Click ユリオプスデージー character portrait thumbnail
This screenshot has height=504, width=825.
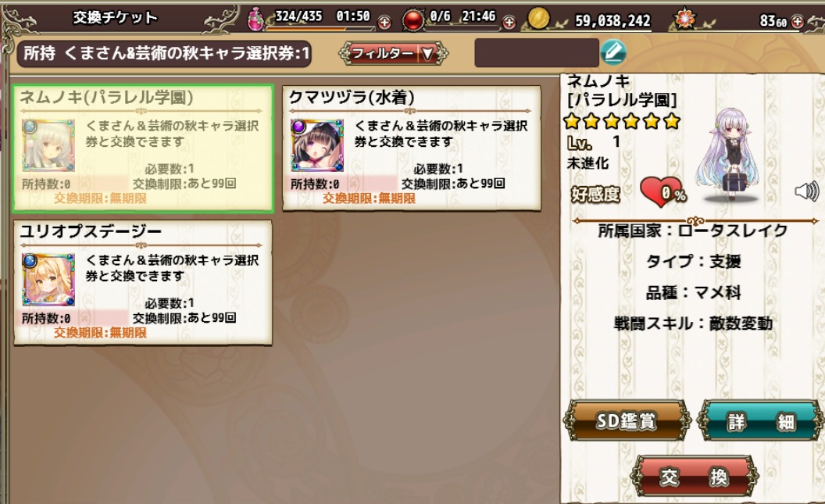pos(48,280)
